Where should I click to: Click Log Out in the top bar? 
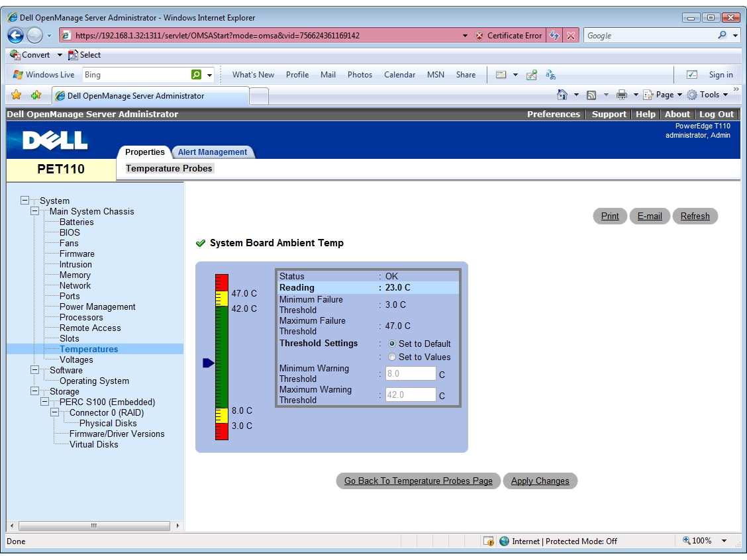(716, 115)
